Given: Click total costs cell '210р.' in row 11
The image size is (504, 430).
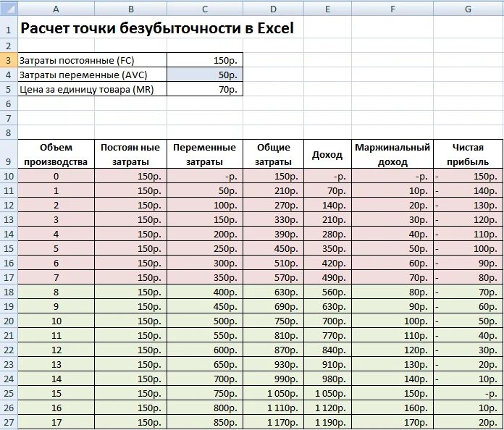Looking at the screenshot, I should 273,190.
